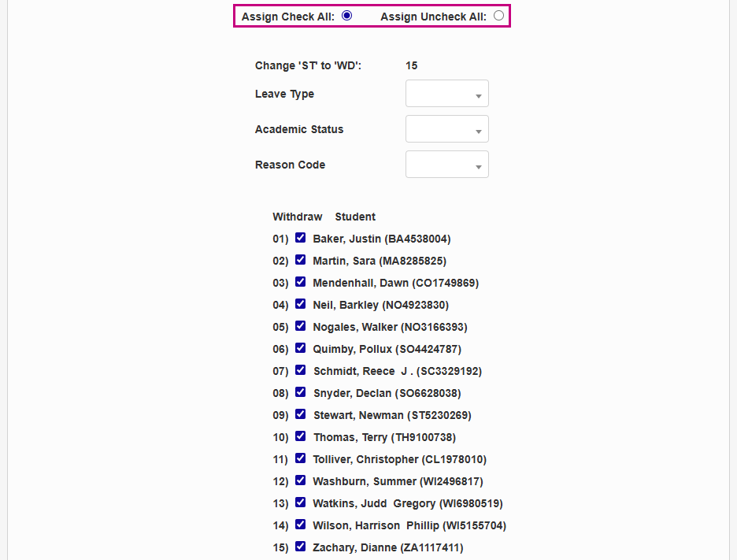Deselect withdraw checkbox for Zachary, Dianne
The width and height of the screenshot is (737, 560).
pos(300,547)
